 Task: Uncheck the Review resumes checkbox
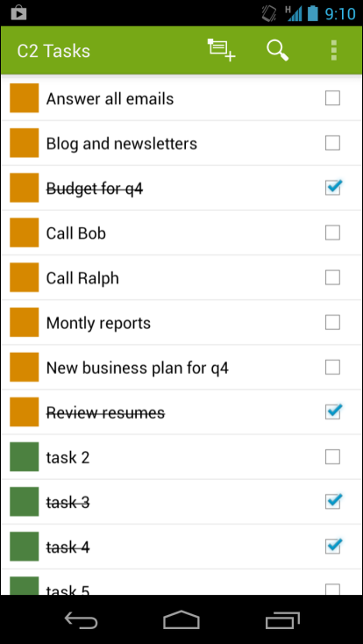point(333,411)
